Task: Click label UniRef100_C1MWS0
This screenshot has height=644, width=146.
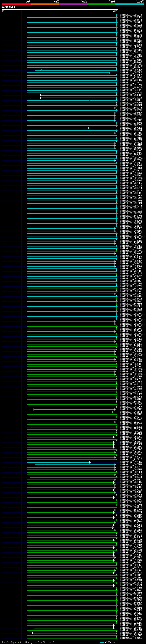Action: click(131, 82)
